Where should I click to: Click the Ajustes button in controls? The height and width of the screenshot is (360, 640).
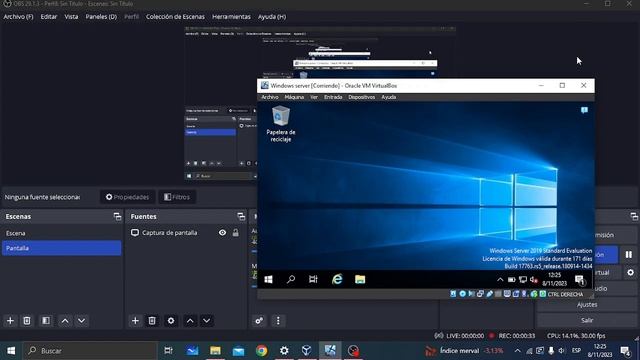point(587,304)
